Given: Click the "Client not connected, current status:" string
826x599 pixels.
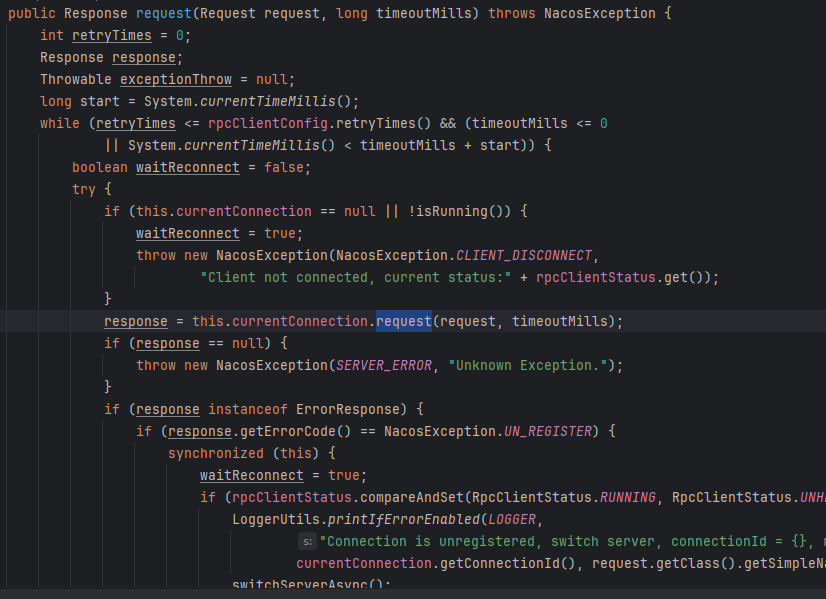Looking at the screenshot, I should [356, 278].
